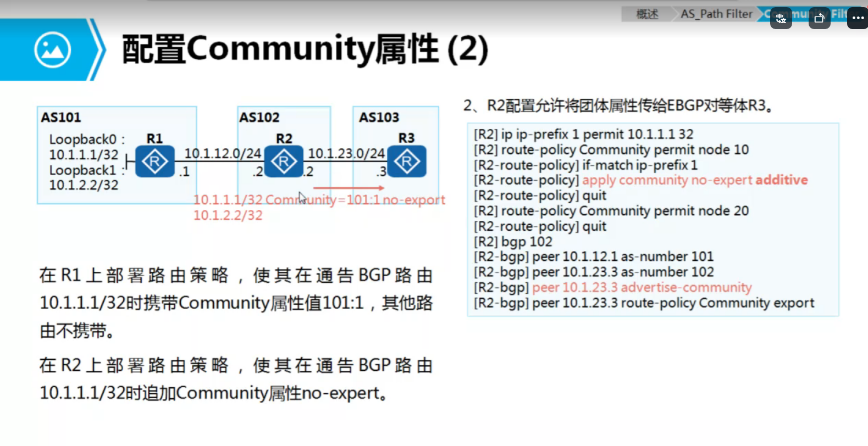Select the AS_Path Filter breadcrumb tab
Viewport: 868px width, 446px height.
pos(716,14)
